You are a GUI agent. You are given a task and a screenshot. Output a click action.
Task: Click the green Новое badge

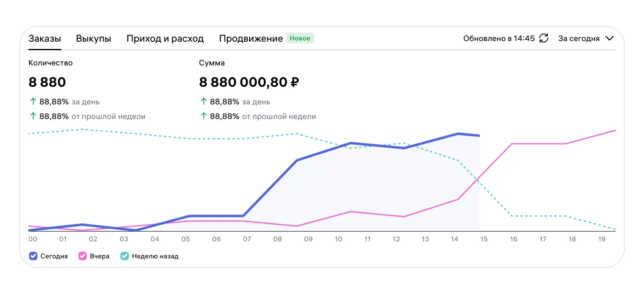point(300,38)
